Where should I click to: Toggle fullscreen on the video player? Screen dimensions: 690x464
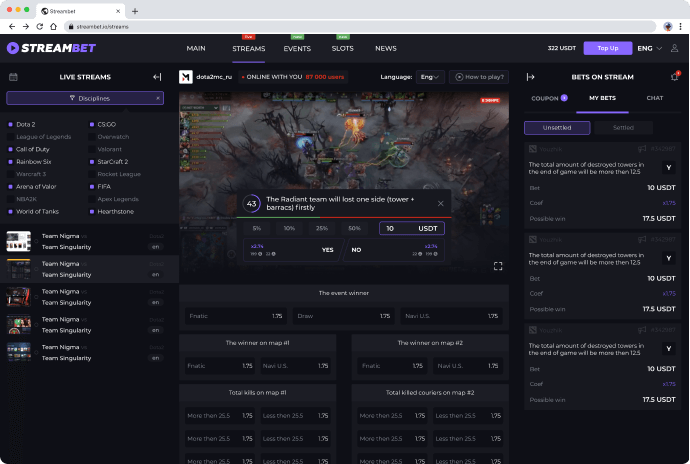[x=498, y=266]
